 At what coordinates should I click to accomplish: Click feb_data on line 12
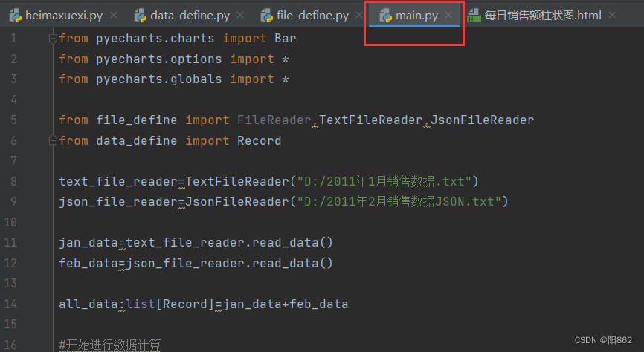[88, 263]
